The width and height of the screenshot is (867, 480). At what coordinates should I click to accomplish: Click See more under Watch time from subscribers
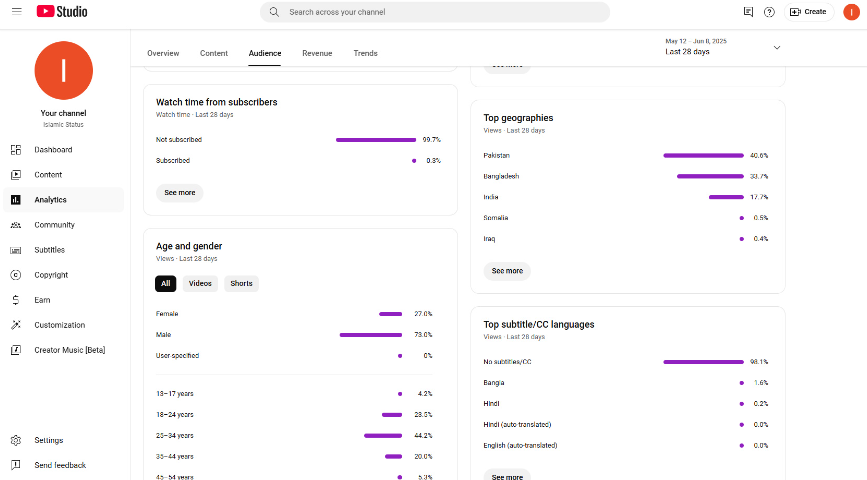180,193
